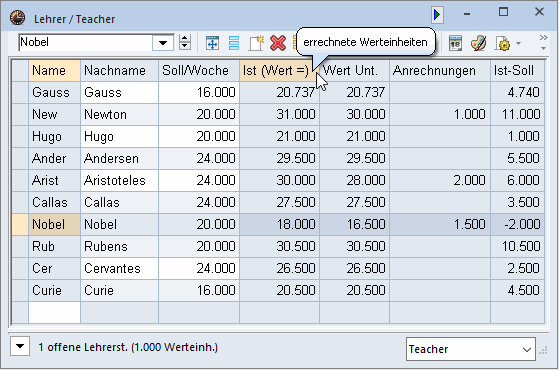Click Ist value 26.500 in Cervantes row

pos(280,268)
